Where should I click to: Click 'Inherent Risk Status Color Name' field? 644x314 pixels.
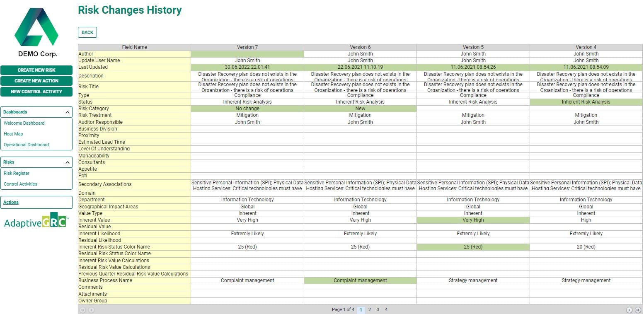point(135,247)
